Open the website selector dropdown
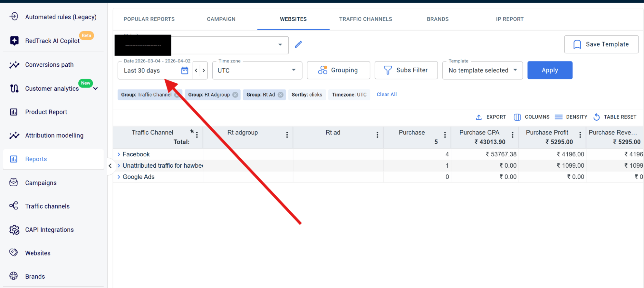The height and width of the screenshot is (288, 644). 280,45
